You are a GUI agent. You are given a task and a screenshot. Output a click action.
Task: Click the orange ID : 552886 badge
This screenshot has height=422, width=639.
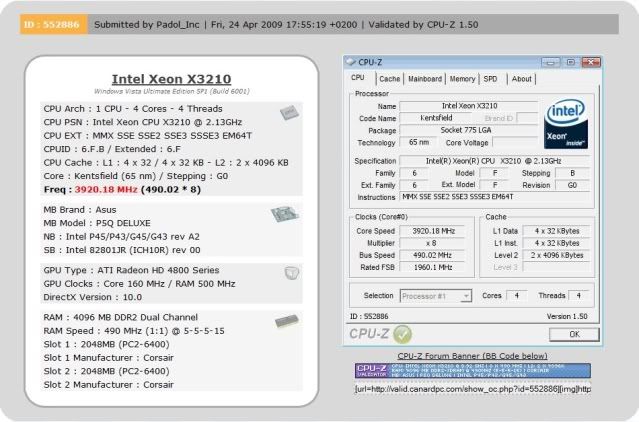53,24
